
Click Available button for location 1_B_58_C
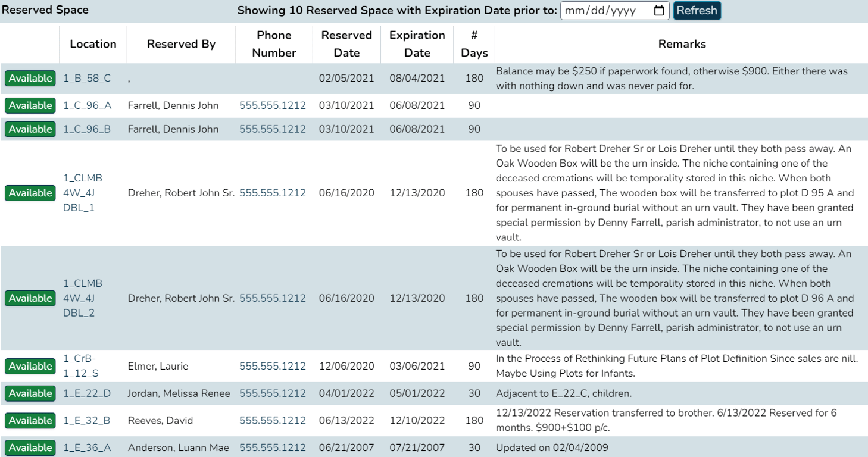[30, 79]
